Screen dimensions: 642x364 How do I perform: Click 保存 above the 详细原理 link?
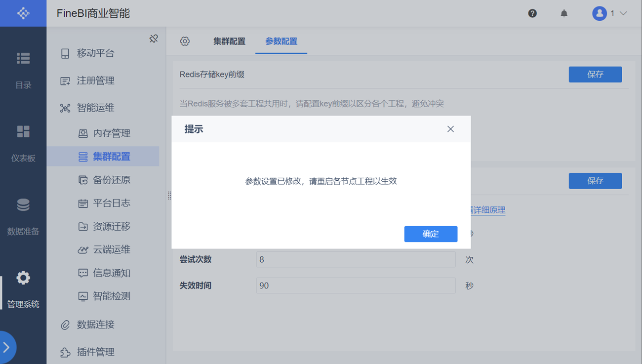595,181
